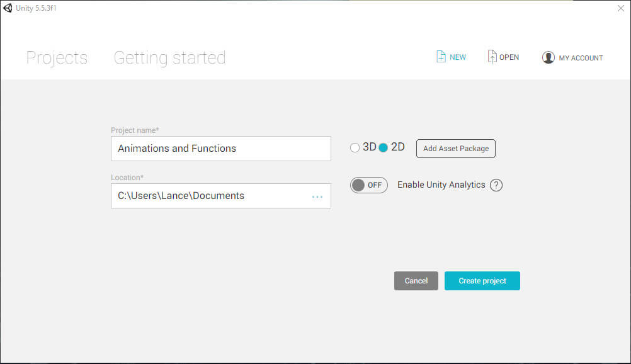631x364 pixels.
Task: Click the My Account avatar icon
Action: click(x=548, y=57)
